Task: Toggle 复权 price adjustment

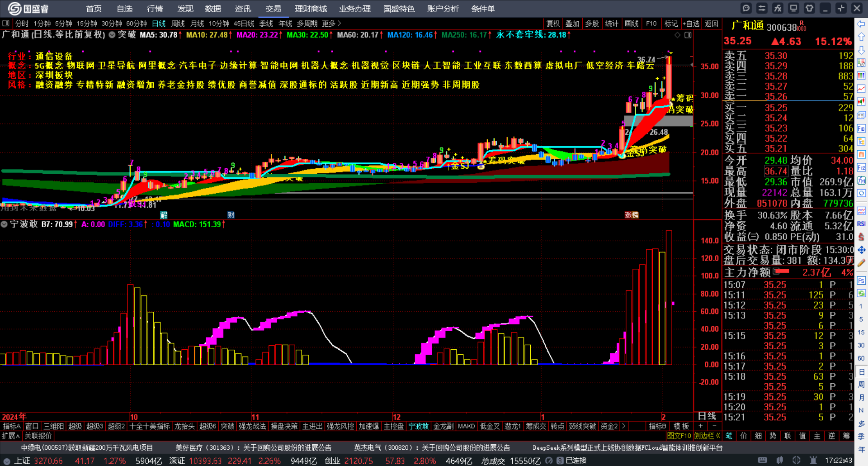Action: [553, 24]
